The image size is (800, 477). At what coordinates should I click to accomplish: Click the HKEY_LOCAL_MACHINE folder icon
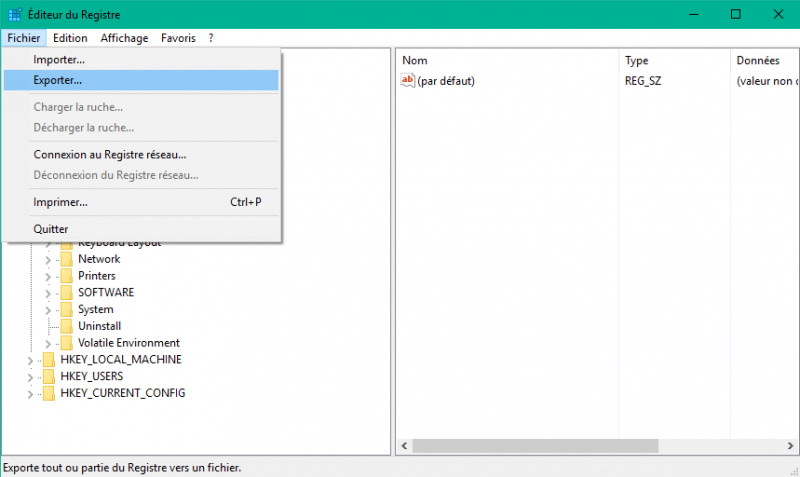(x=49, y=360)
